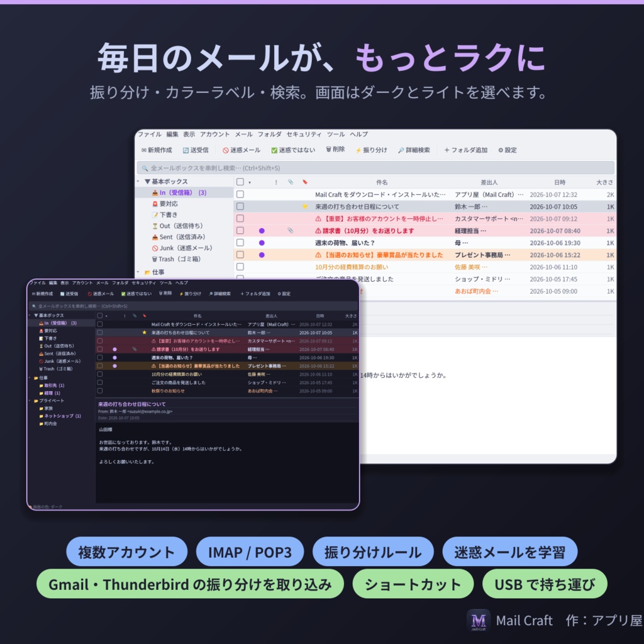
Task: Check 週末の荷物 message in light window
Action: [x=240, y=243]
